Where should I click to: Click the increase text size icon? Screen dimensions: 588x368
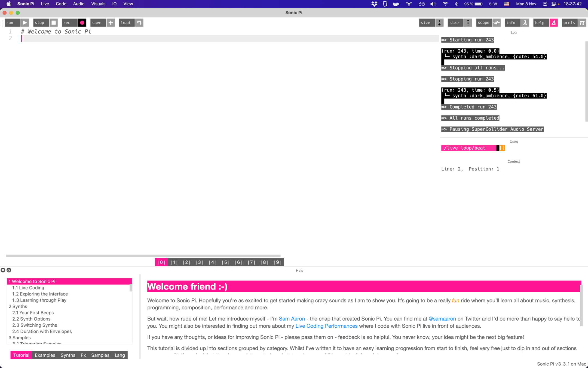(x=468, y=23)
